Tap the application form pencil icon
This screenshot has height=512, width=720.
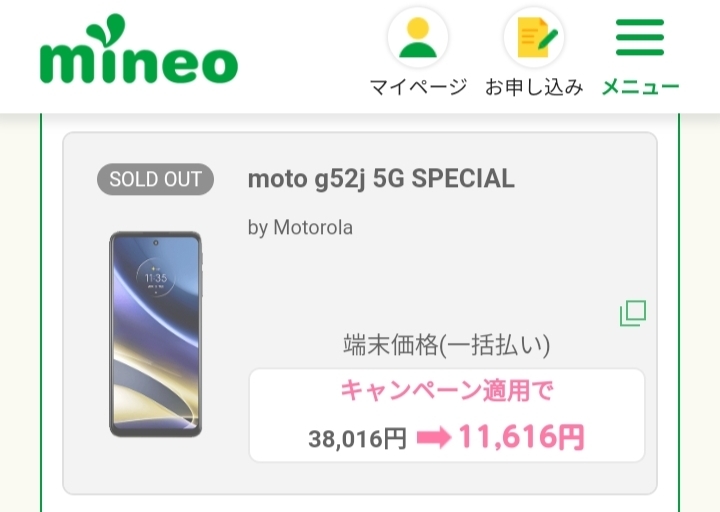pos(534,37)
